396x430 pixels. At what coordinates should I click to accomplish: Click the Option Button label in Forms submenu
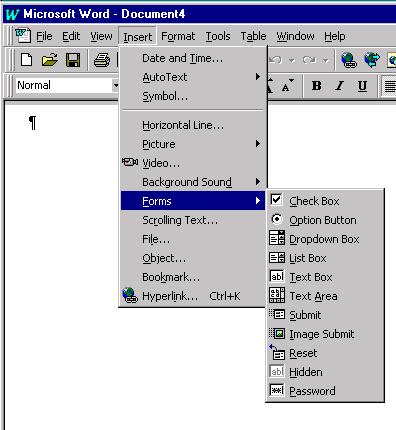(x=323, y=220)
